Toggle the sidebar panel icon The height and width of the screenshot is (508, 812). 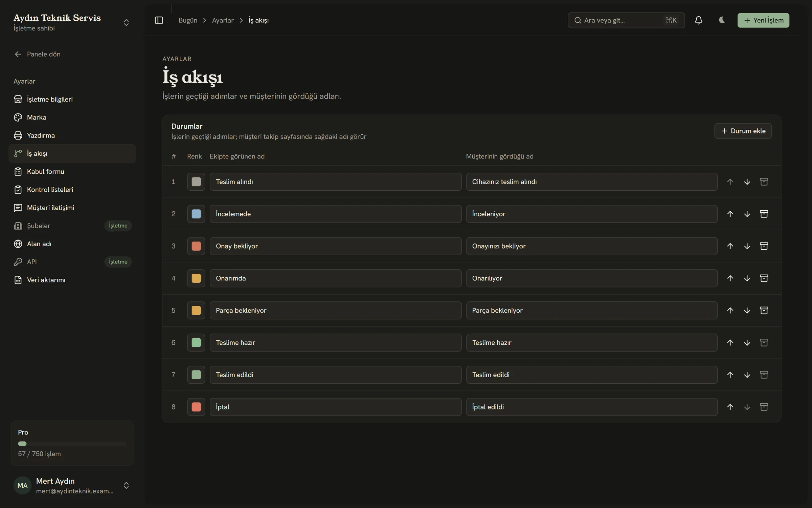[x=159, y=20]
